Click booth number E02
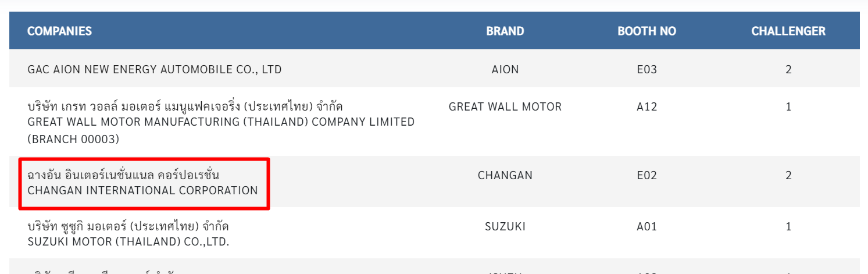The height and width of the screenshot is (274, 868). [646, 175]
